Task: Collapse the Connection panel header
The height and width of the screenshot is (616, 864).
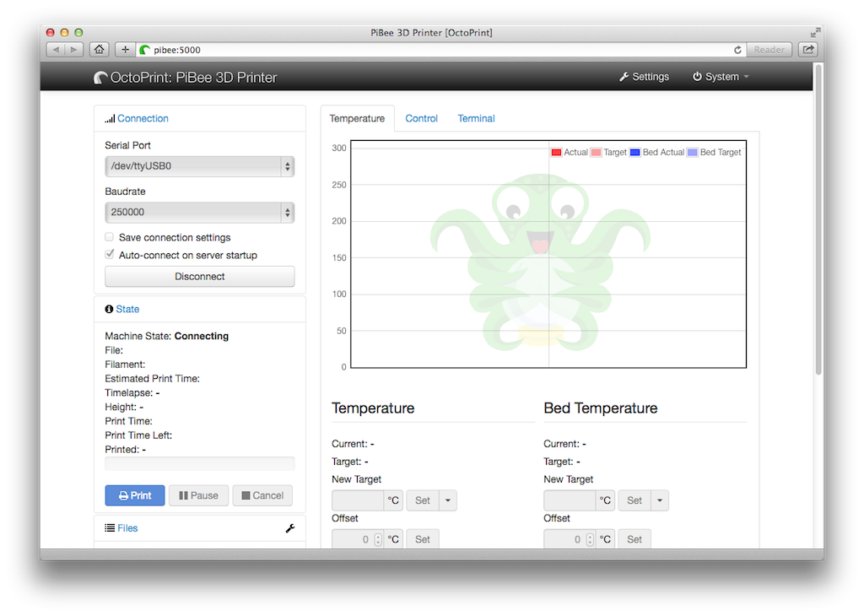Action: 143,118
